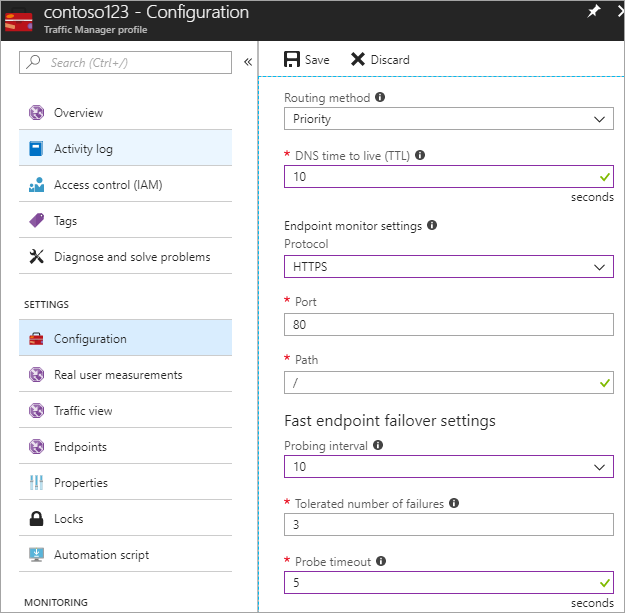Show info tooltip for Routing method
Screen dimensions: 625x613
(380, 97)
